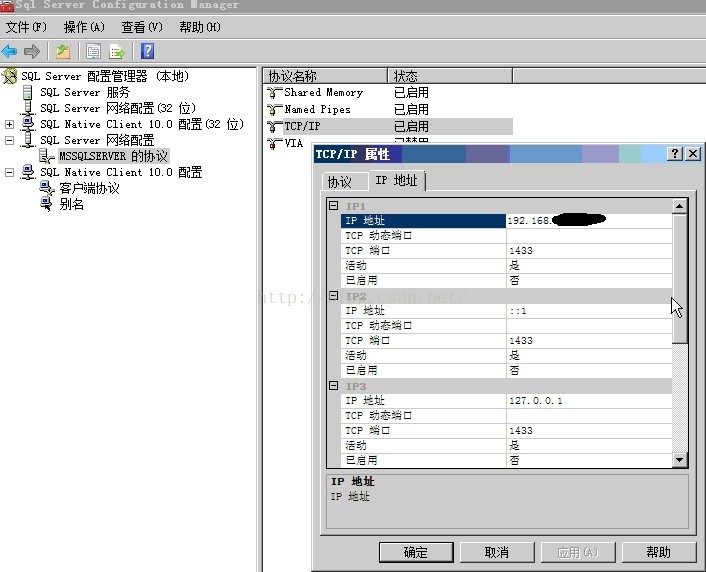Open the 帮助(H) menu
The image size is (706, 572).
(x=200, y=27)
